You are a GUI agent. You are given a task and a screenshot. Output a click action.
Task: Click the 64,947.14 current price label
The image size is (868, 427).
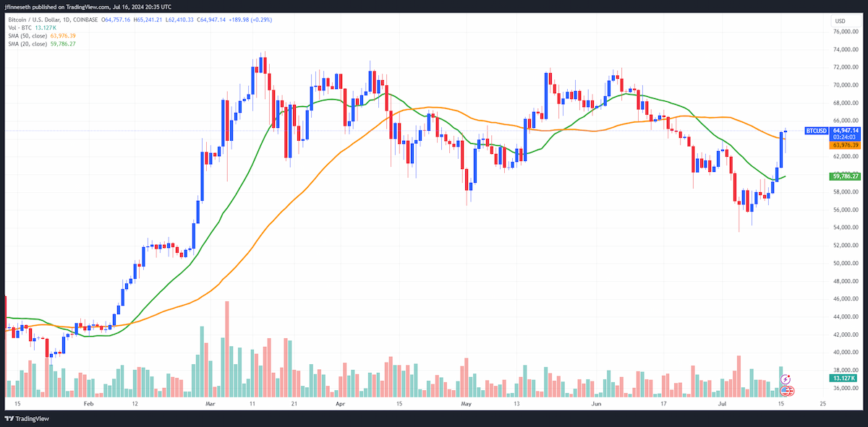pos(844,131)
